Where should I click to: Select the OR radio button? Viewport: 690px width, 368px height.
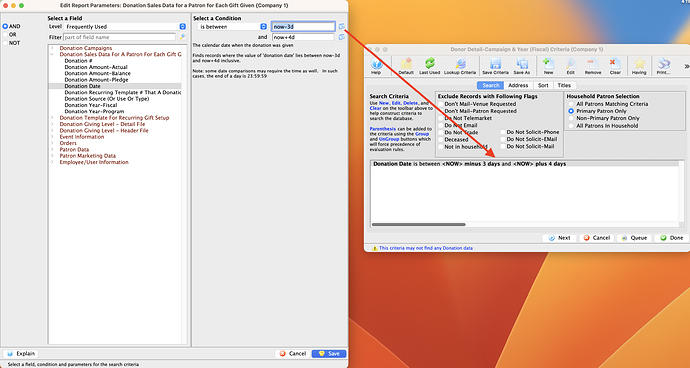tap(5, 34)
